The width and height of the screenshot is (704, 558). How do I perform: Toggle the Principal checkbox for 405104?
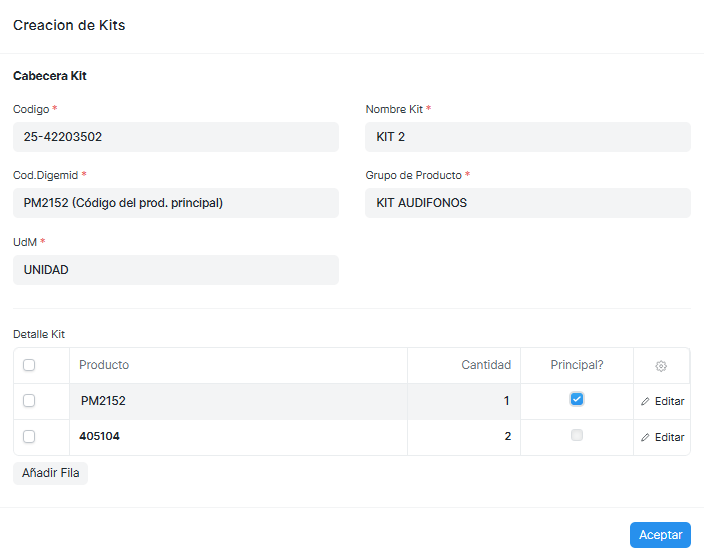pos(577,435)
